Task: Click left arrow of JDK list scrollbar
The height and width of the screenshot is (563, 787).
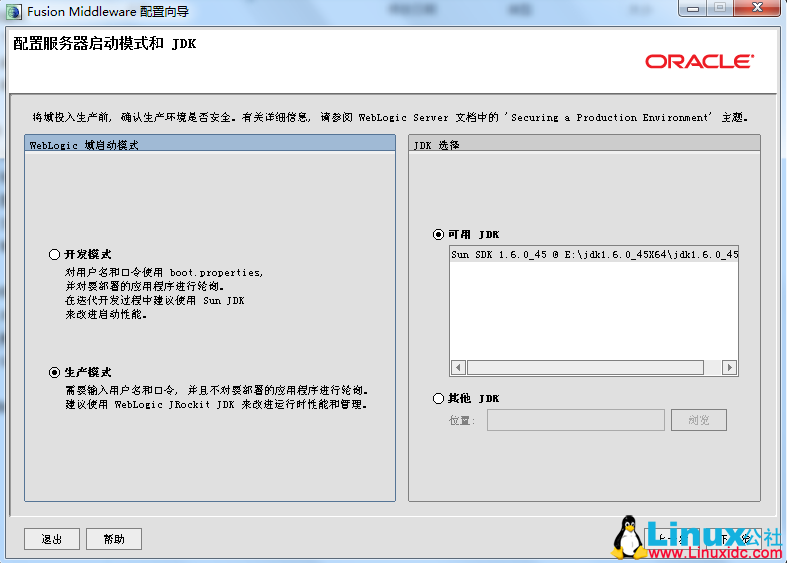Action: 458,368
